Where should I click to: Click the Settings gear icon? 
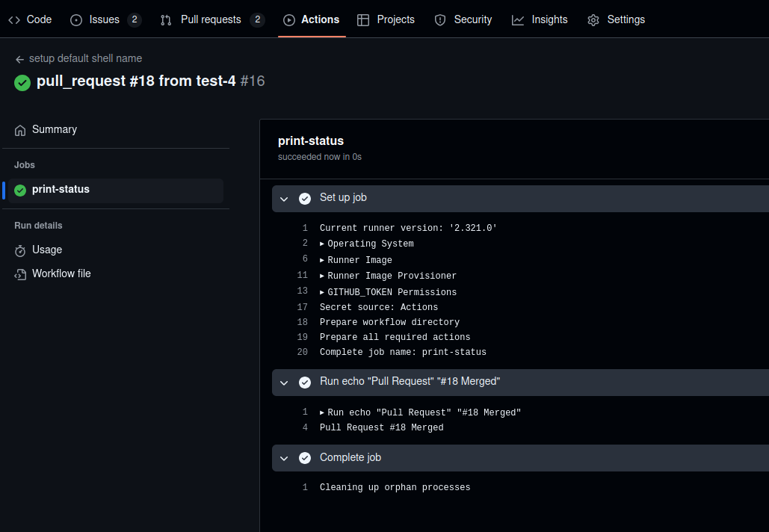tap(593, 20)
